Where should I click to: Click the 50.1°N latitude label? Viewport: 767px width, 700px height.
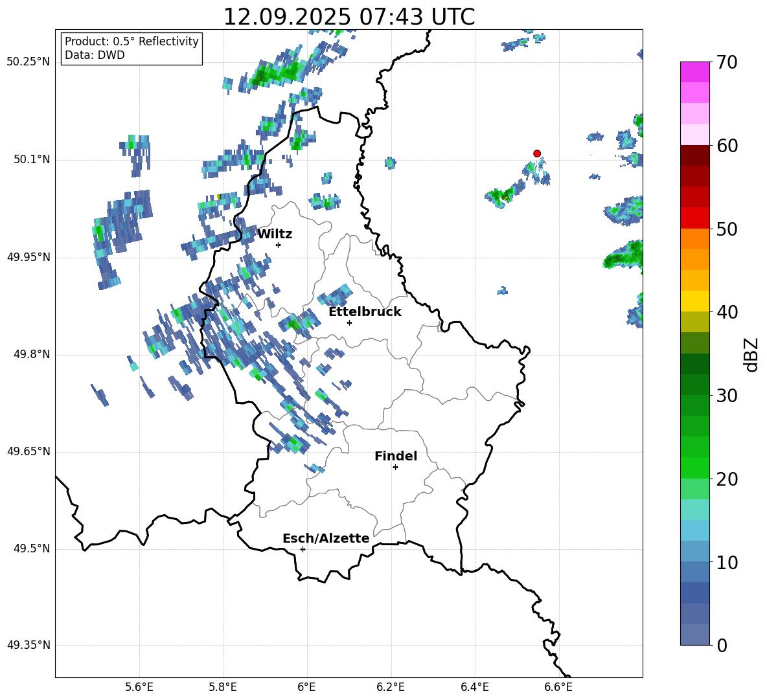[x=32, y=159]
